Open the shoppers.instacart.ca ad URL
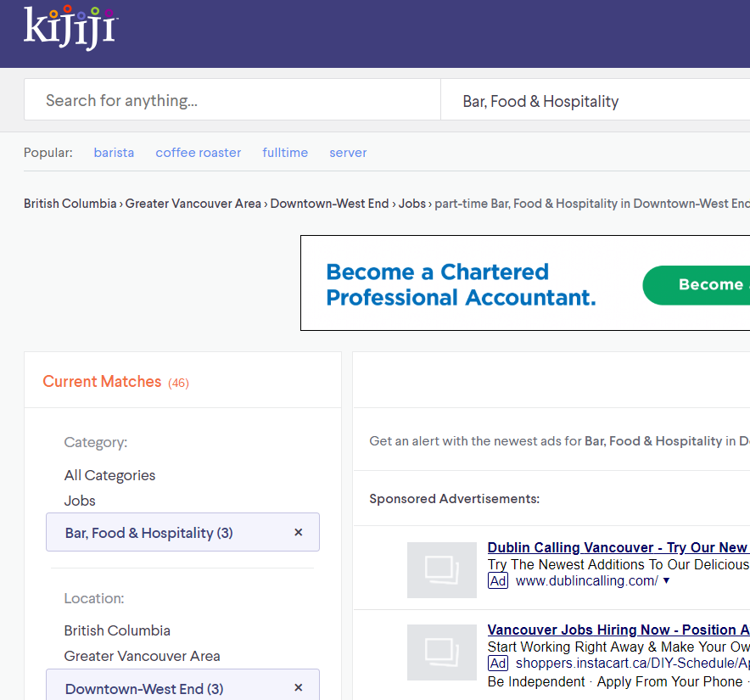The width and height of the screenshot is (750, 700). click(x=632, y=664)
